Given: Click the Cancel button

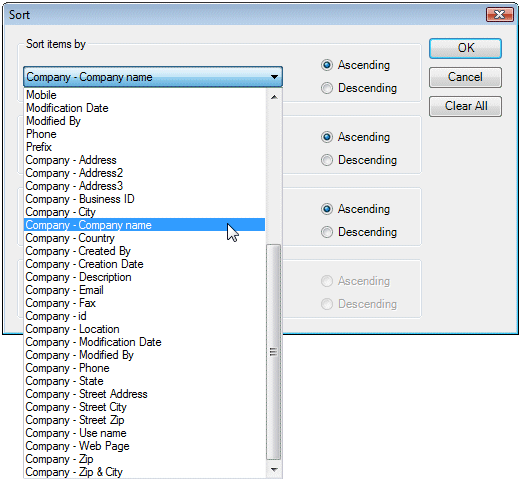Looking at the screenshot, I should 465,77.
